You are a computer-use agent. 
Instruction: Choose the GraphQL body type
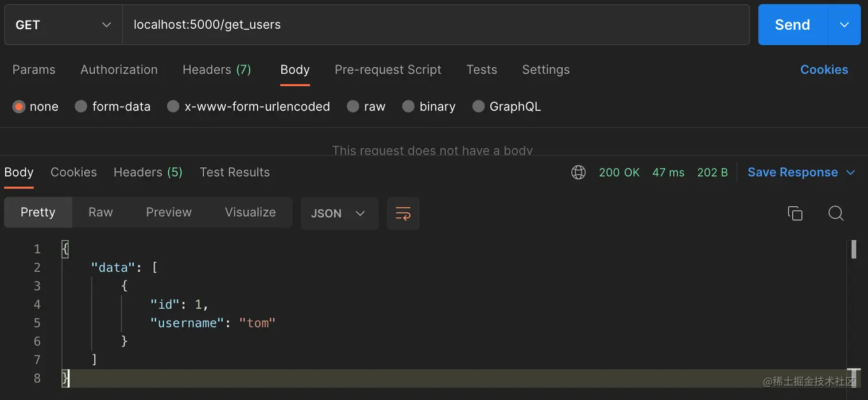(478, 106)
